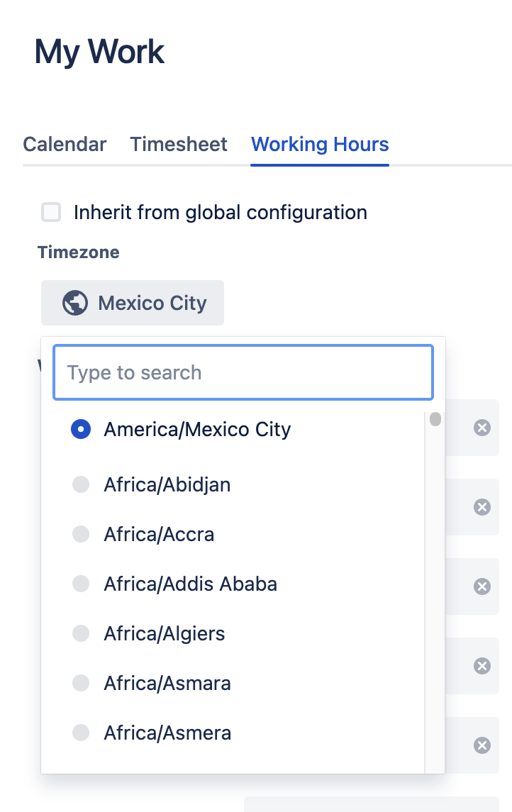Viewport: 512px width, 812px height.
Task: Select the America/Mexico City radio option
Action: coord(81,429)
